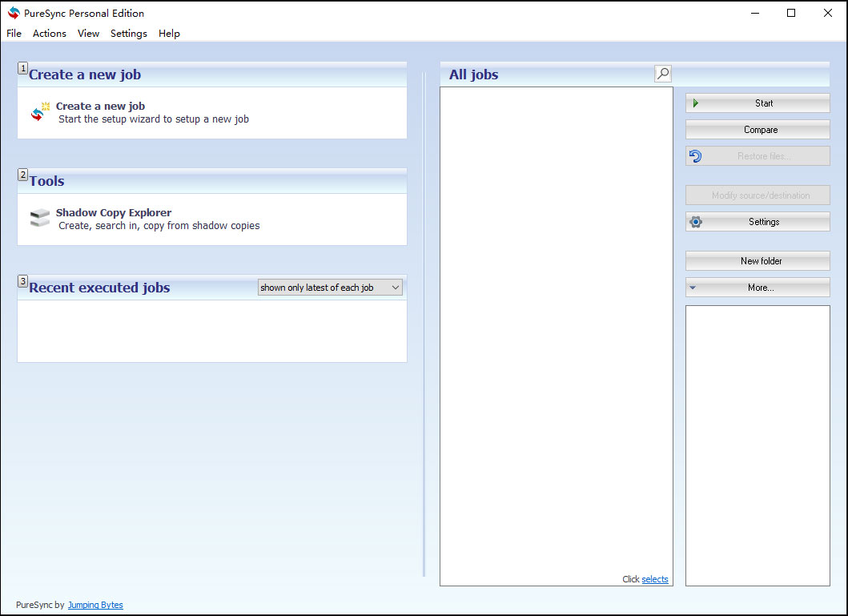Click the 'Create a new job' section header
848x616 pixels.
click(x=85, y=74)
